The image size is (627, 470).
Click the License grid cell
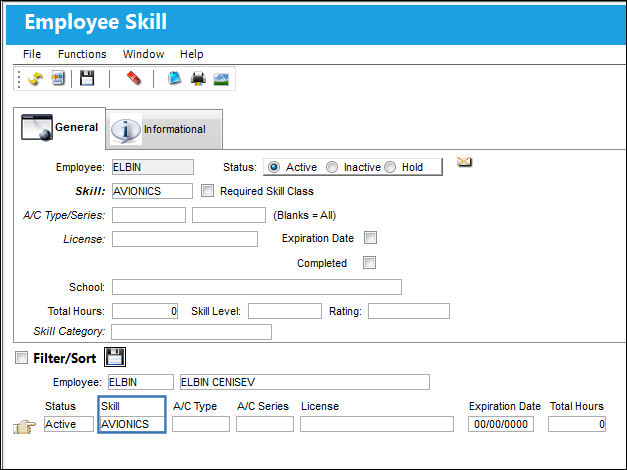(377, 424)
